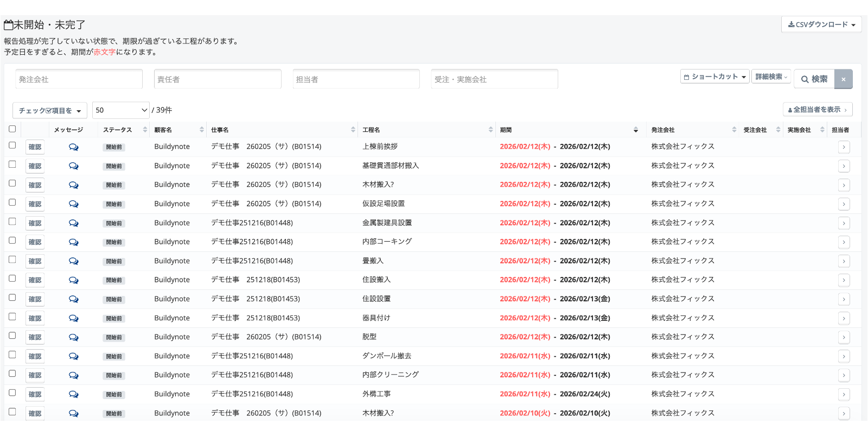This screenshot has height=436, width=868.
Task: Toggle the select-all checkbox in header
Action: pyautogui.click(x=12, y=129)
